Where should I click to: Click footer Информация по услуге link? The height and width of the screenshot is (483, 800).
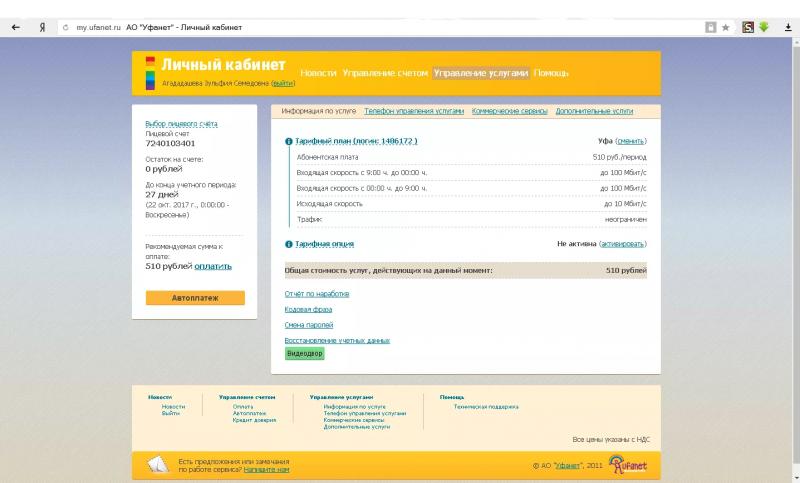click(x=355, y=407)
